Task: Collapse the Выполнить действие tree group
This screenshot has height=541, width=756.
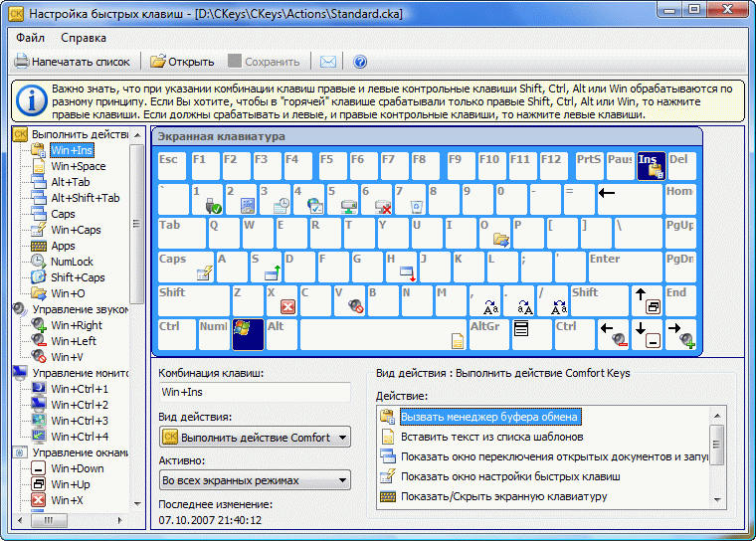Action: 80,134
